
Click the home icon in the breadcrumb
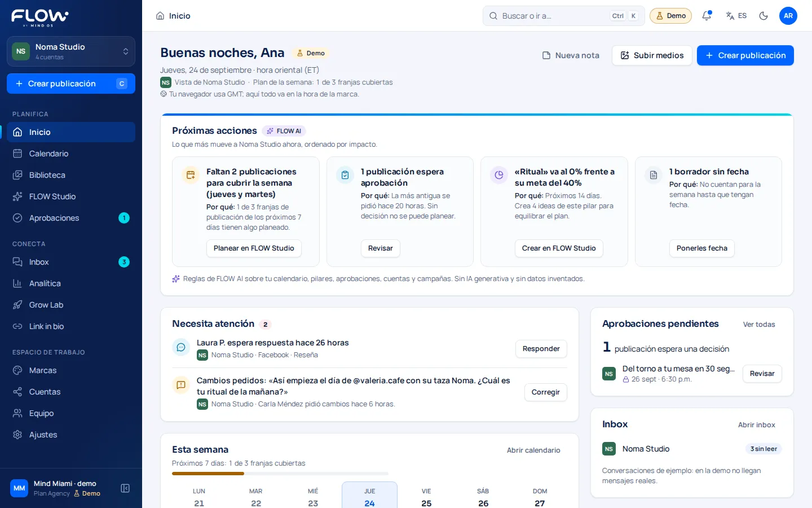pyautogui.click(x=160, y=16)
